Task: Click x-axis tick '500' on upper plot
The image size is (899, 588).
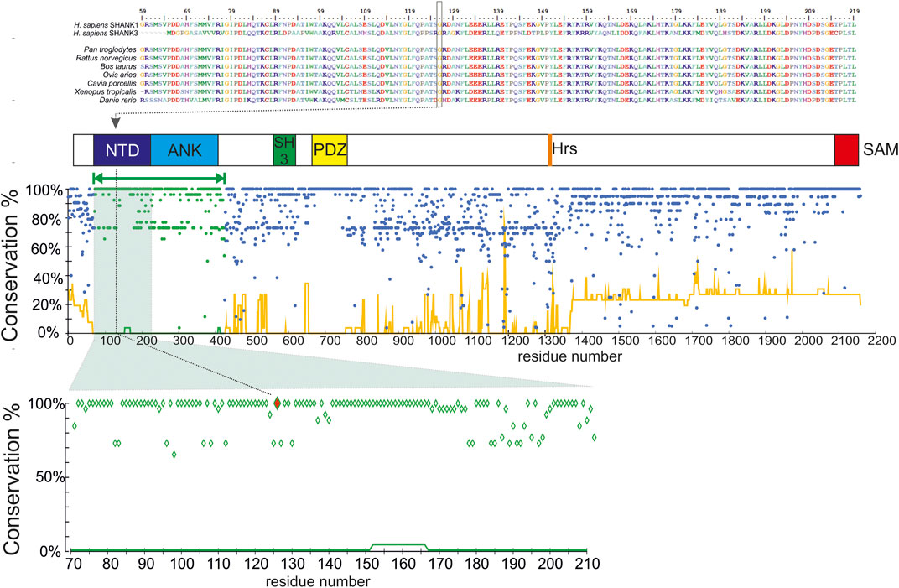Action: 256,341
